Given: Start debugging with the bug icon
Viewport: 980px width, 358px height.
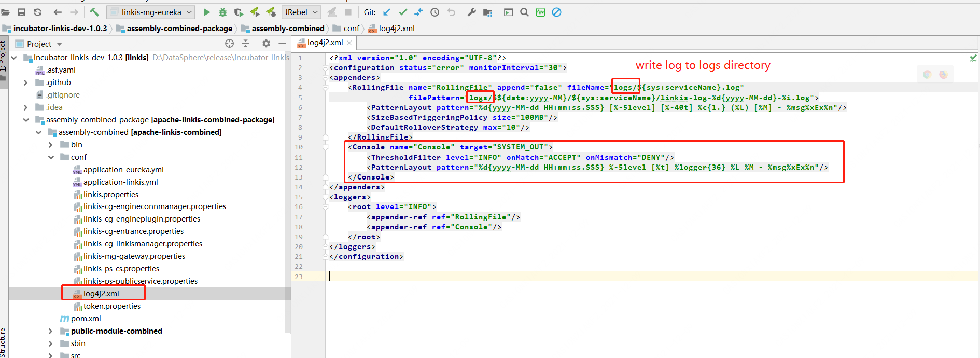Looking at the screenshot, I should pyautogui.click(x=222, y=12).
